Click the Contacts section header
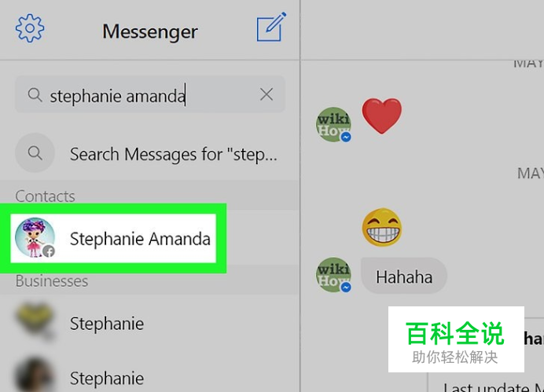The height and width of the screenshot is (392, 544). pyautogui.click(x=45, y=196)
